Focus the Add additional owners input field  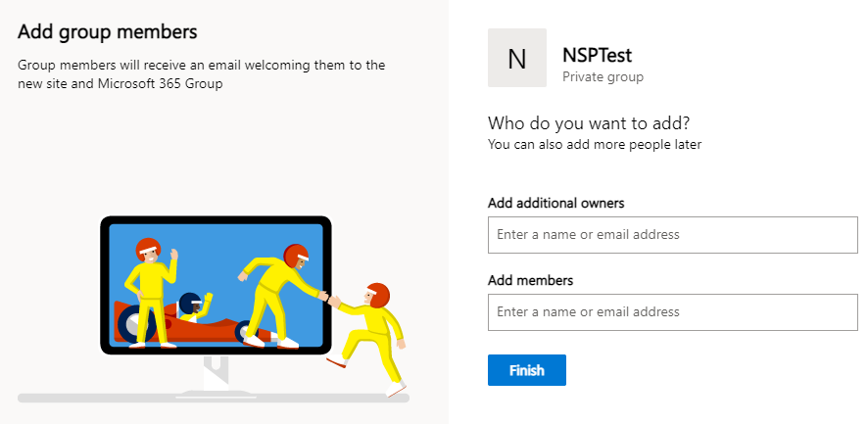[x=673, y=235]
